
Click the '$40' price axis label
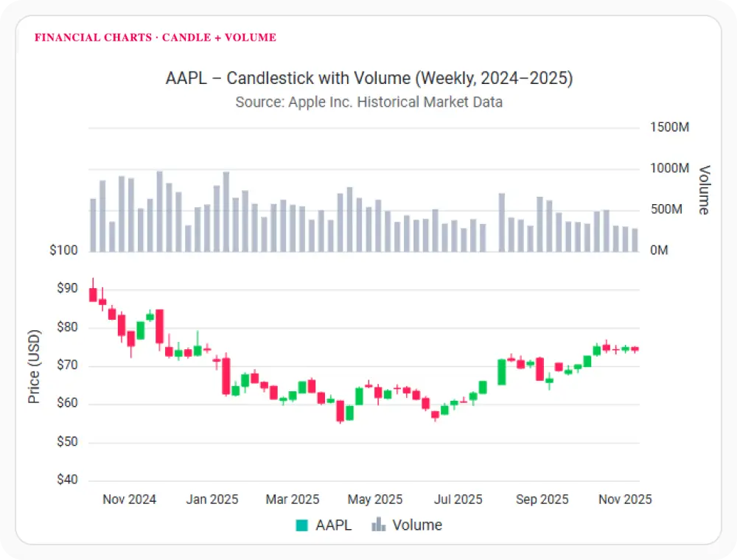pyautogui.click(x=67, y=480)
